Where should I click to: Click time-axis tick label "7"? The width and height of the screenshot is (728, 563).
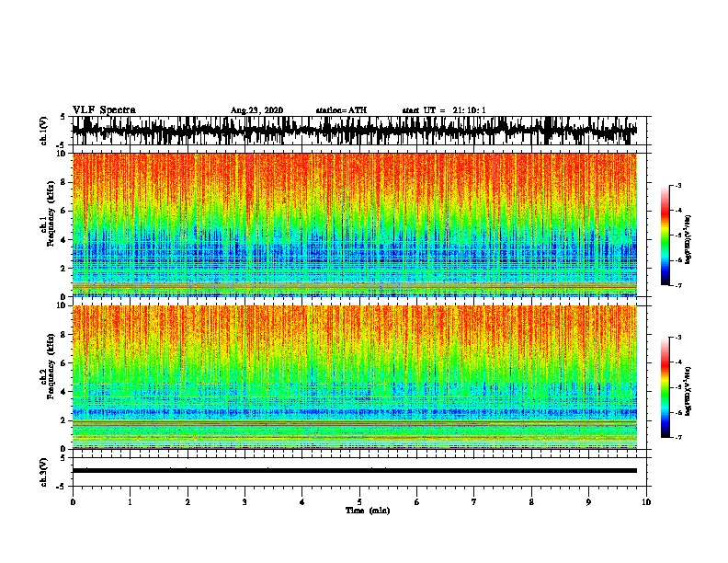474,502
